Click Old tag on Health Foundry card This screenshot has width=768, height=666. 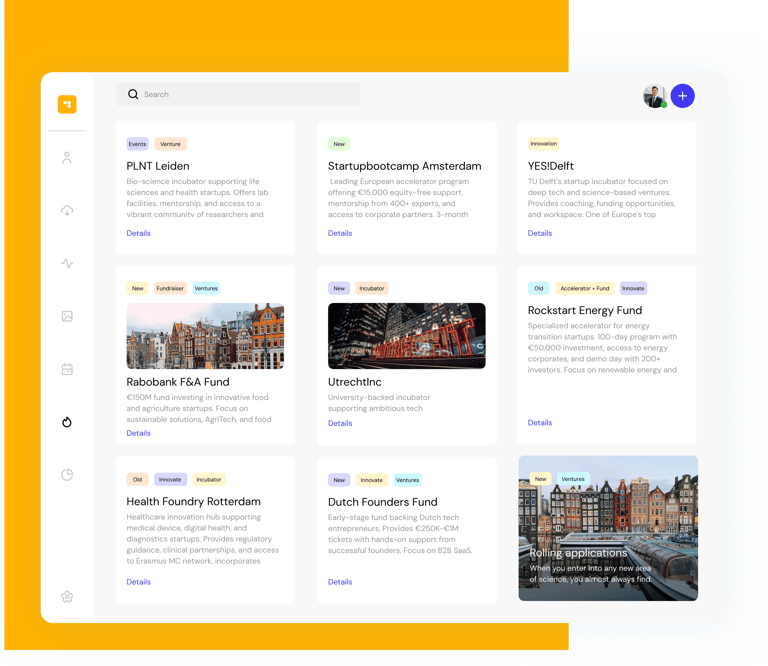click(x=138, y=479)
